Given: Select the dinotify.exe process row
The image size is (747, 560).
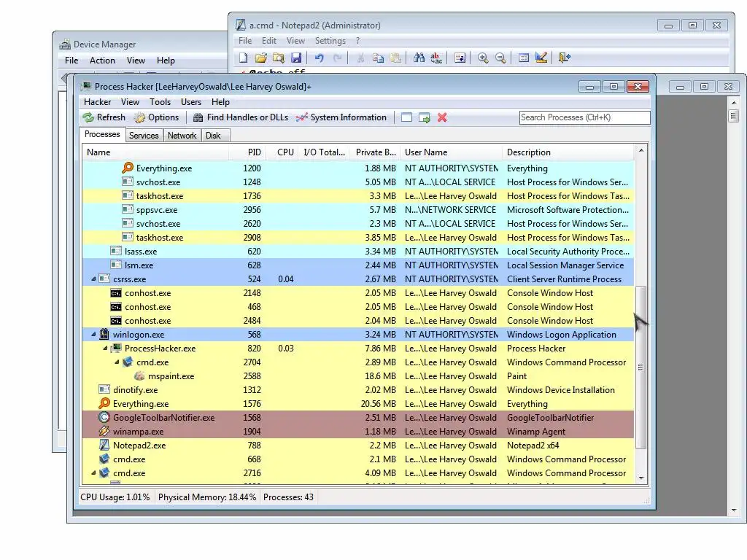Looking at the screenshot, I should pos(358,389).
